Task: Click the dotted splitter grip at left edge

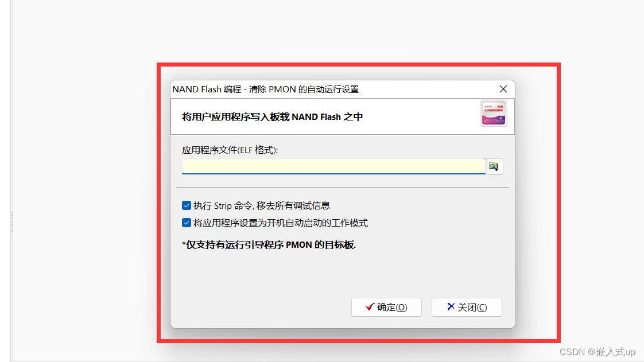Action: pos(12,223)
